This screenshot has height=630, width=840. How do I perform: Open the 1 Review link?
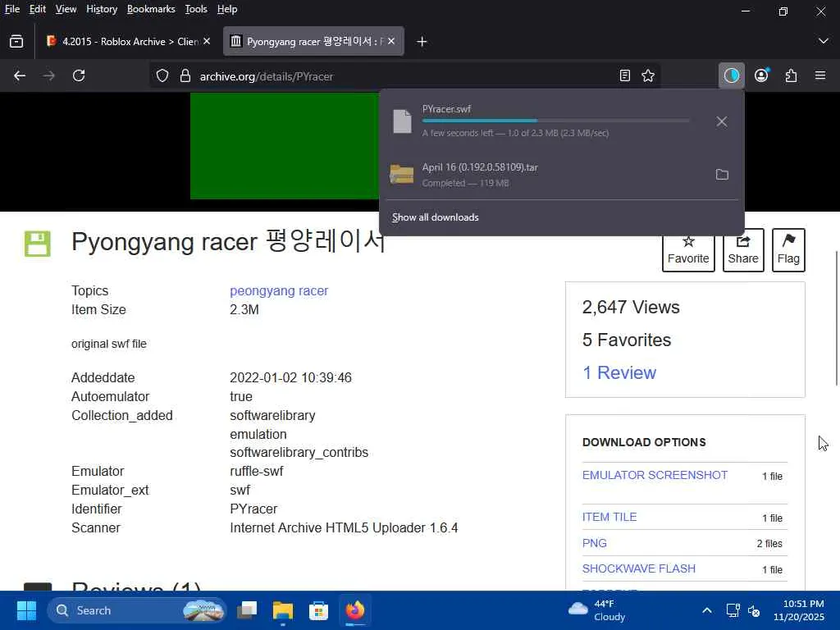point(619,372)
